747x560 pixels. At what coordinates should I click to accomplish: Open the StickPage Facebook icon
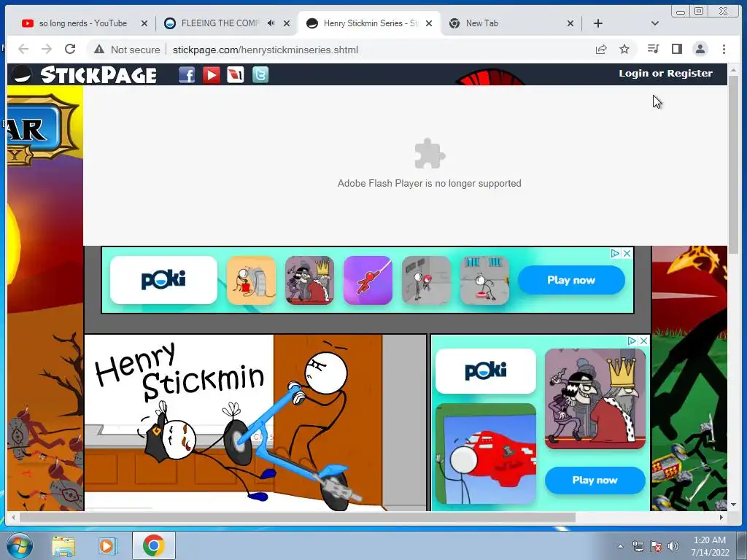[187, 75]
